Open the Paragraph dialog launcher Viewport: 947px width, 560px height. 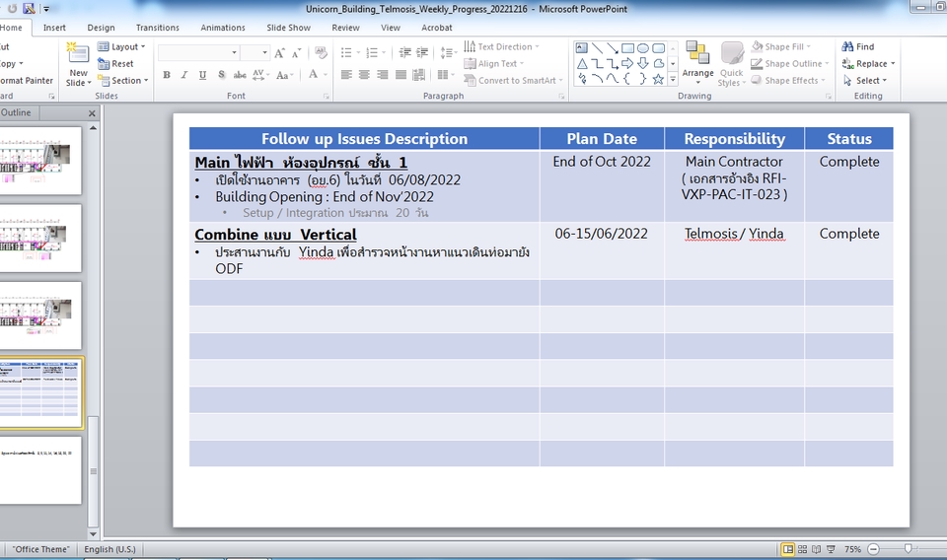point(561,97)
